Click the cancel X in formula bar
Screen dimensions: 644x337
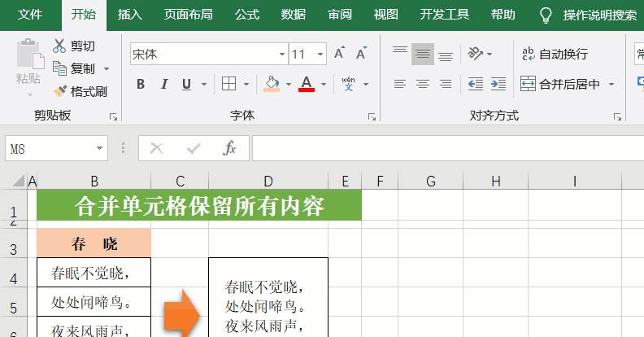(156, 148)
